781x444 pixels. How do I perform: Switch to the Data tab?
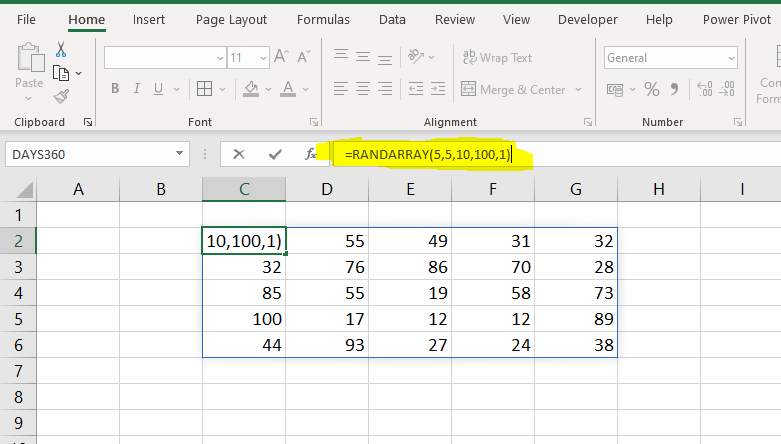pos(392,19)
